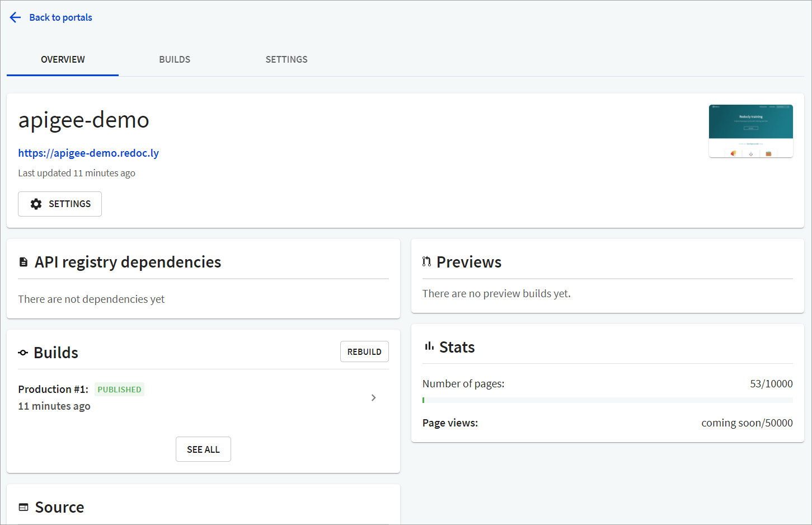Screen dimensions: 812x525
Task: Click the There are not dependencies yet message
Action: point(91,299)
